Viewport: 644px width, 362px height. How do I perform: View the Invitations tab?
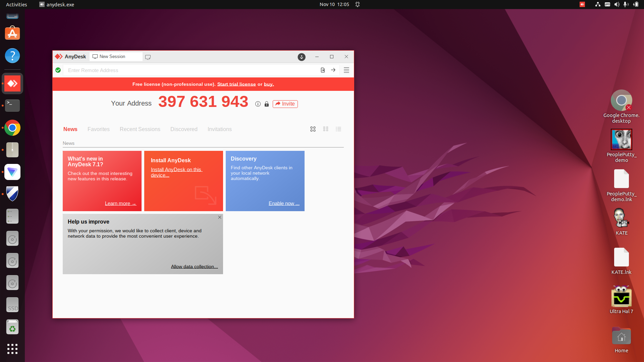220,129
